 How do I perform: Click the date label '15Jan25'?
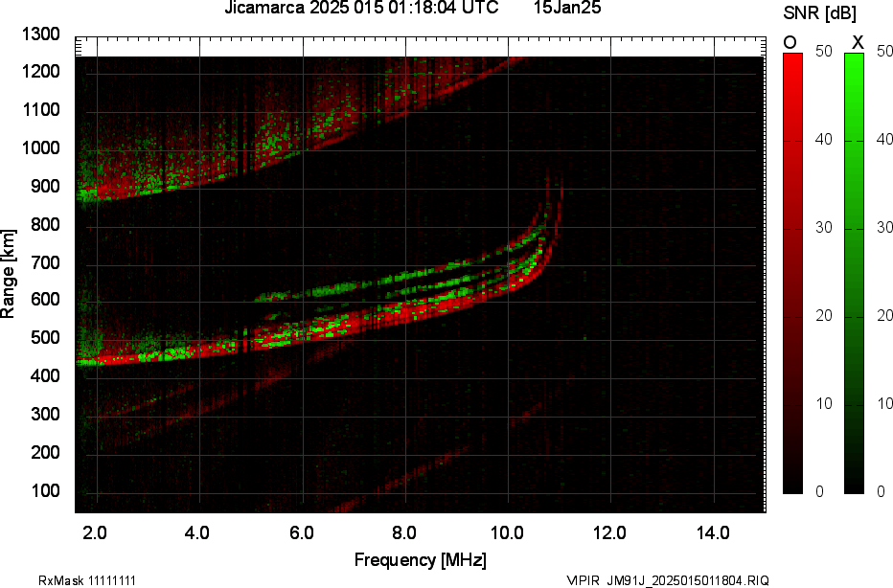[567, 8]
